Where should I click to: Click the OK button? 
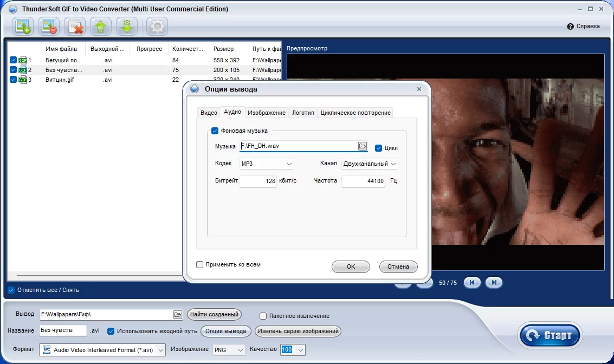(351, 266)
